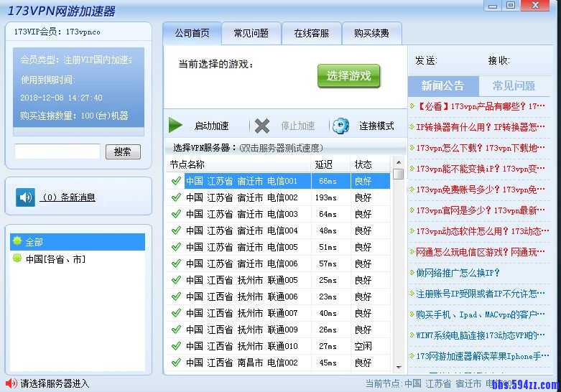Click the icon next to 中国[各省、市]

pyautogui.click(x=17, y=258)
